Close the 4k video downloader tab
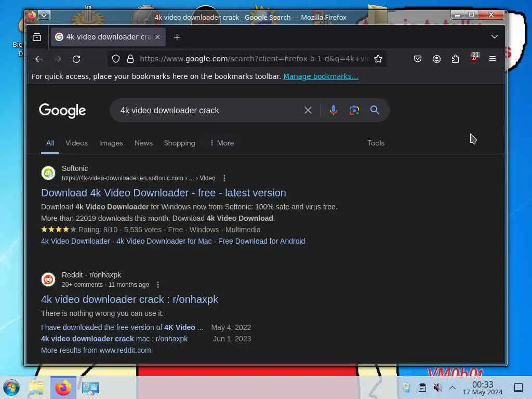 pyautogui.click(x=157, y=37)
